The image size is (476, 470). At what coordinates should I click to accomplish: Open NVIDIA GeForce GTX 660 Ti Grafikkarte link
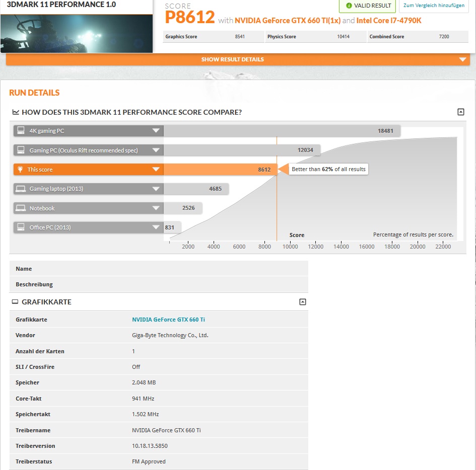(168, 320)
